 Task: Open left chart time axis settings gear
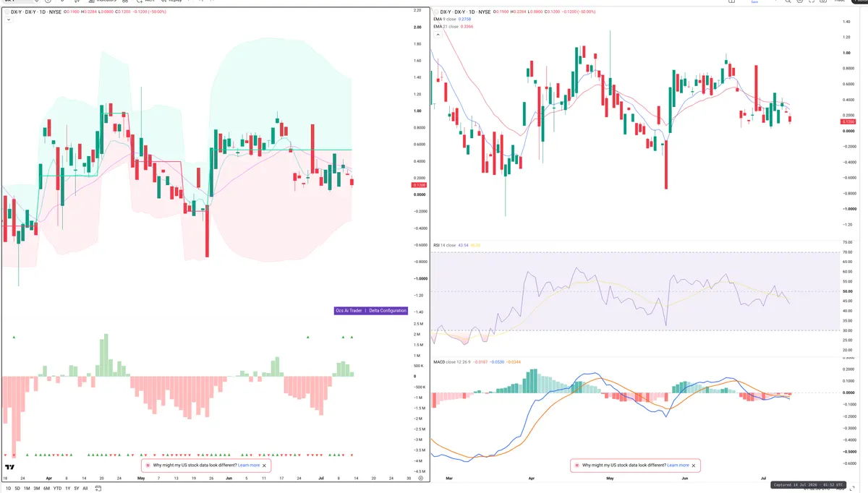pos(420,479)
